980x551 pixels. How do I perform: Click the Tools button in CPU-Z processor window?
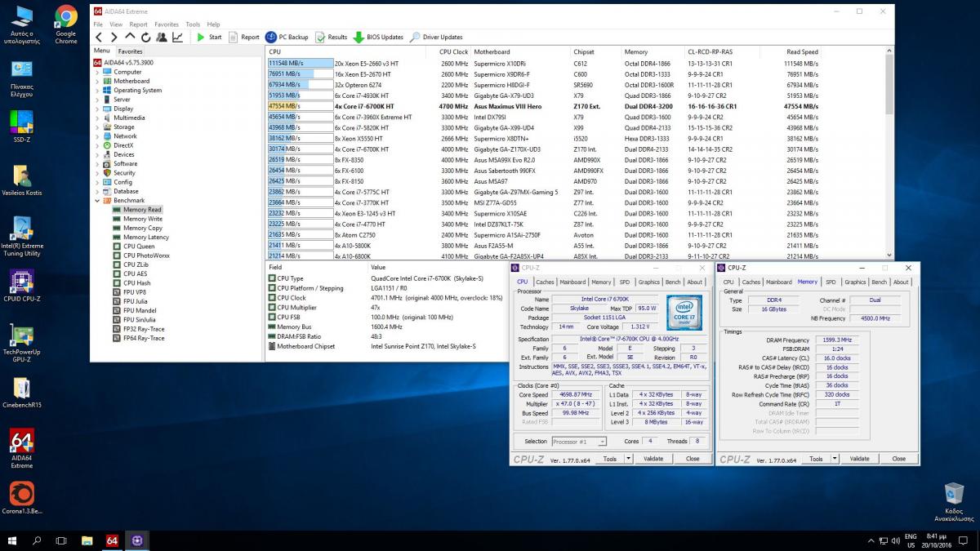tap(609, 459)
